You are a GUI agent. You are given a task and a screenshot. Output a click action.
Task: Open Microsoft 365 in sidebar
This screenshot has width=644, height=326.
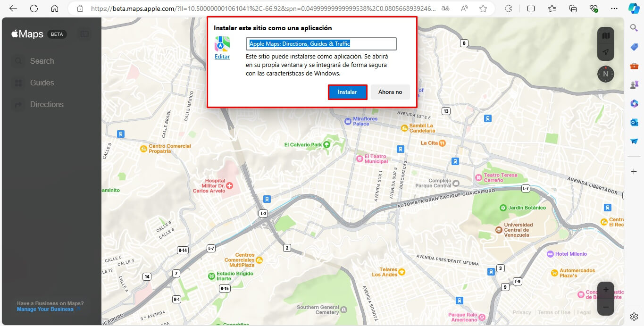(x=634, y=103)
